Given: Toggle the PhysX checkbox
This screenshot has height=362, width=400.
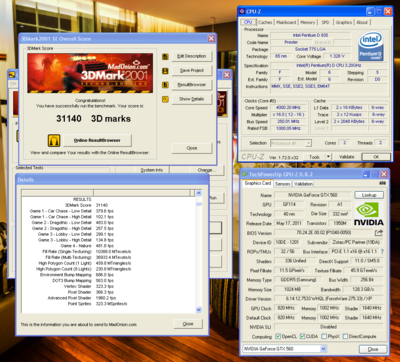Looking at the screenshot, I should coord(324,336).
